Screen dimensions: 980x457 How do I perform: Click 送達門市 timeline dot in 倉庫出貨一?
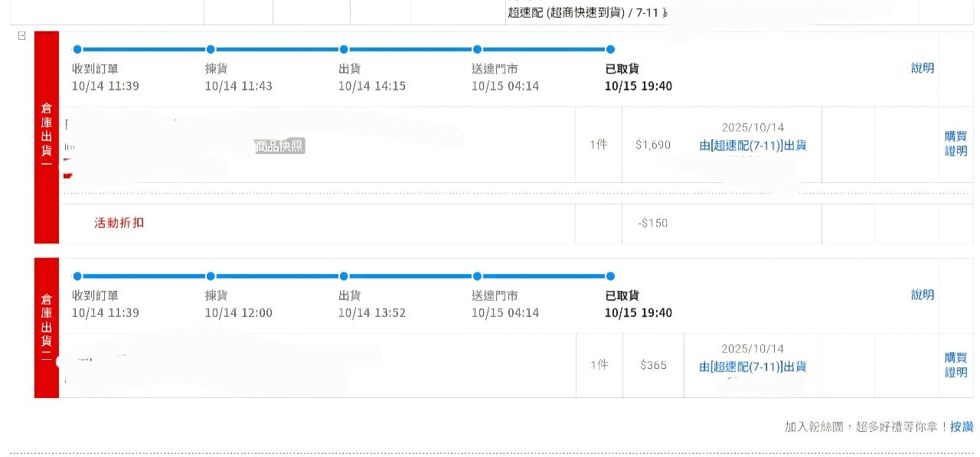(477, 50)
